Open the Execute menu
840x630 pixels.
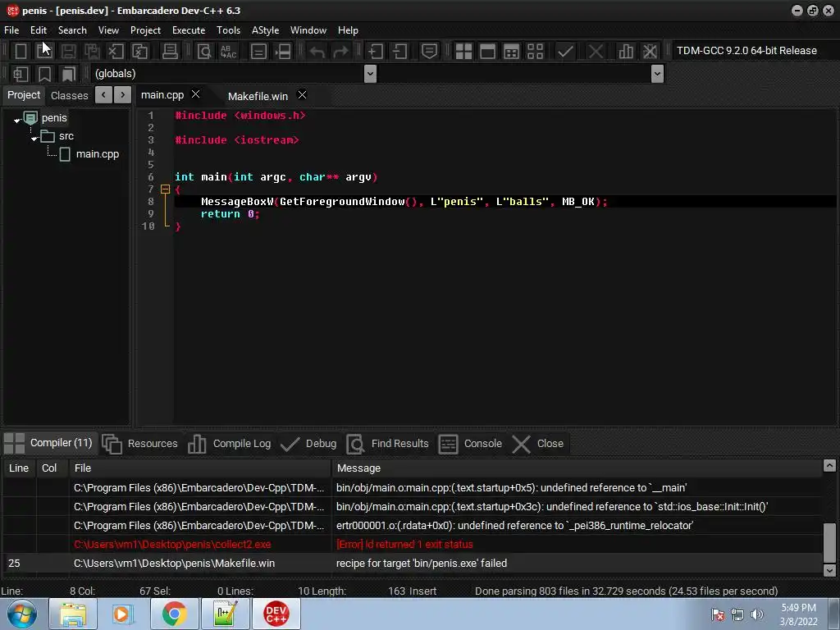(x=189, y=30)
